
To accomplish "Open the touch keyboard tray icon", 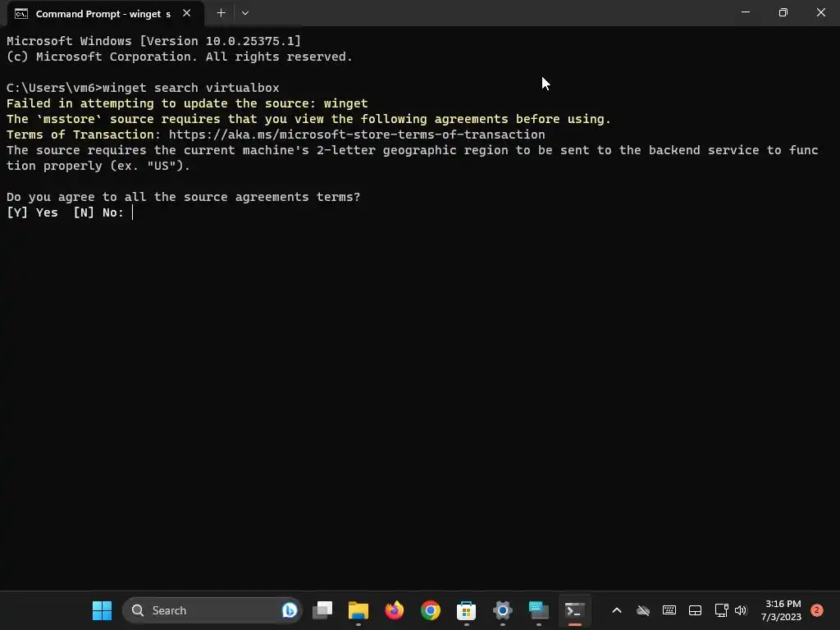I will click(669, 610).
